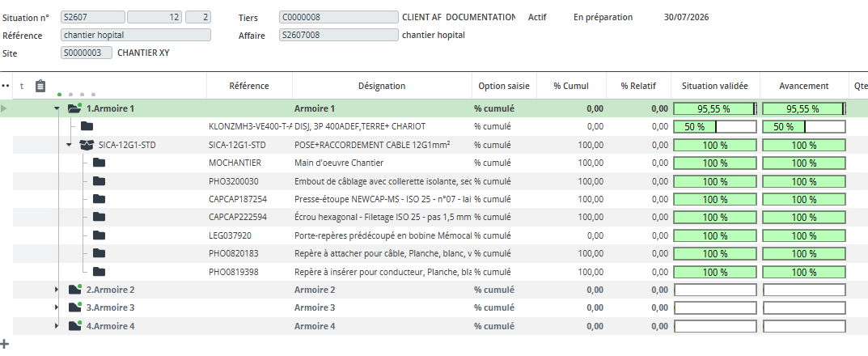Viewport: 868px width, 356px height.
Task: Click the open box icon for SICA-12G1-STD
Action: [x=87, y=145]
